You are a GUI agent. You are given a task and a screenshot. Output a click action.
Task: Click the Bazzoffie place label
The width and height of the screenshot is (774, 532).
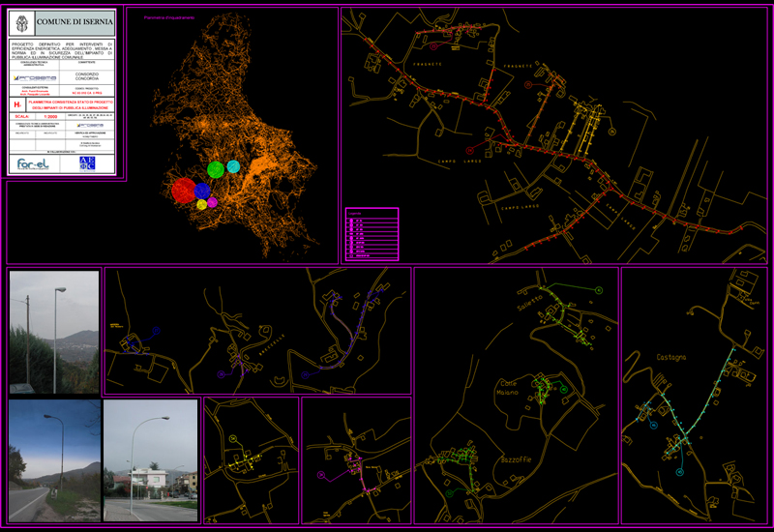(x=516, y=460)
